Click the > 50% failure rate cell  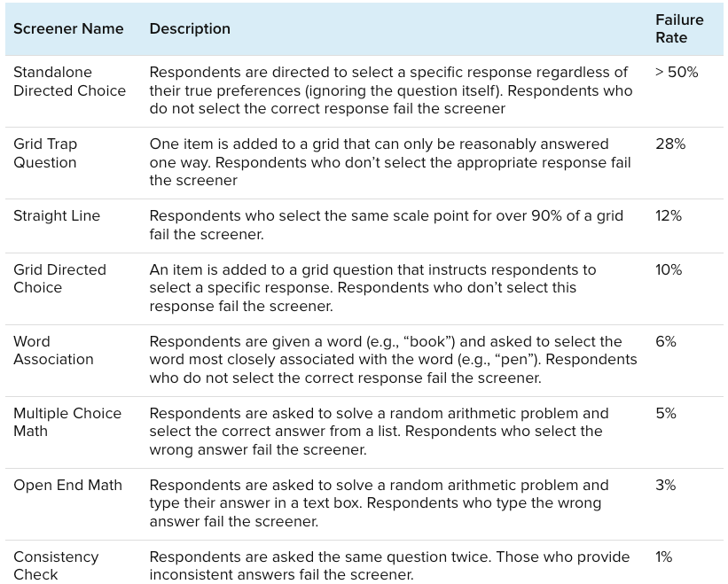click(x=677, y=73)
